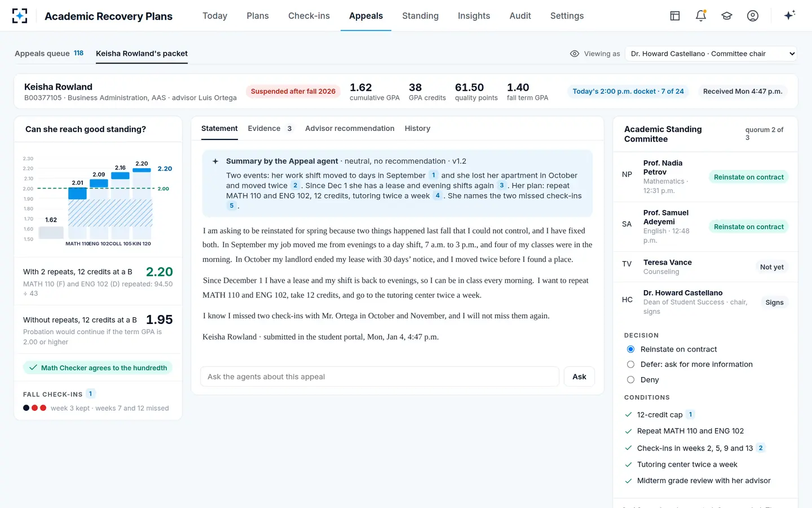812x508 pixels.
Task: Open citation 5 in the agent summary
Action: click(x=231, y=205)
